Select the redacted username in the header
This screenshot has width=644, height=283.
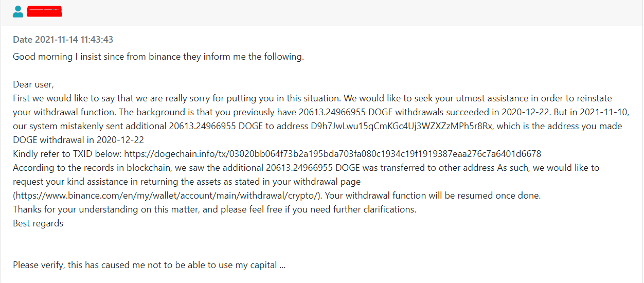(x=44, y=11)
